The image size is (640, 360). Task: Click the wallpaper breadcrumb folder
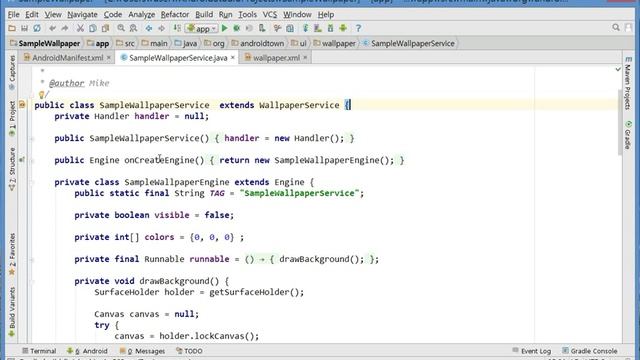[334, 43]
